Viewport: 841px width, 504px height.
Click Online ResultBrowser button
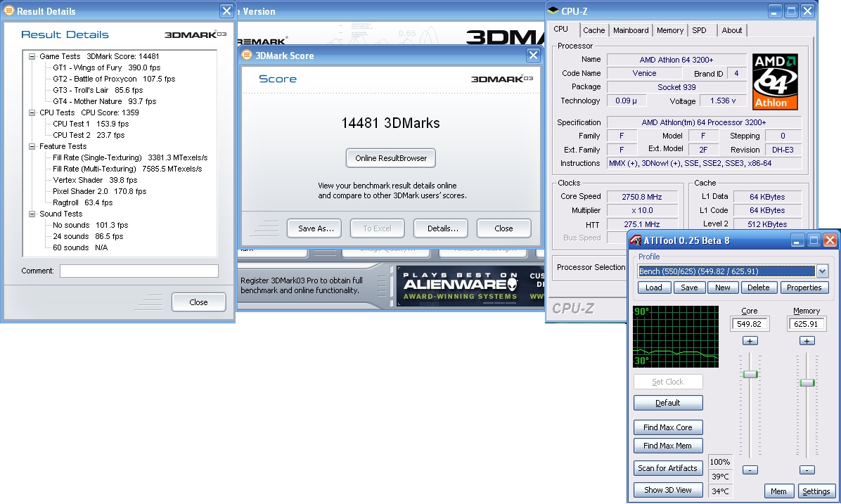click(390, 158)
